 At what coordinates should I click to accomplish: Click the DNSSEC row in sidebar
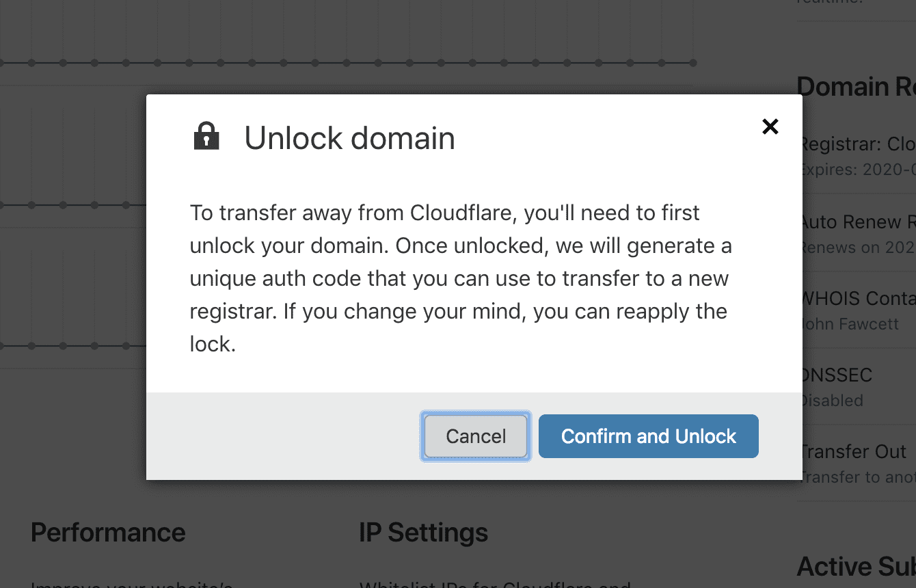tap(857, 386)
